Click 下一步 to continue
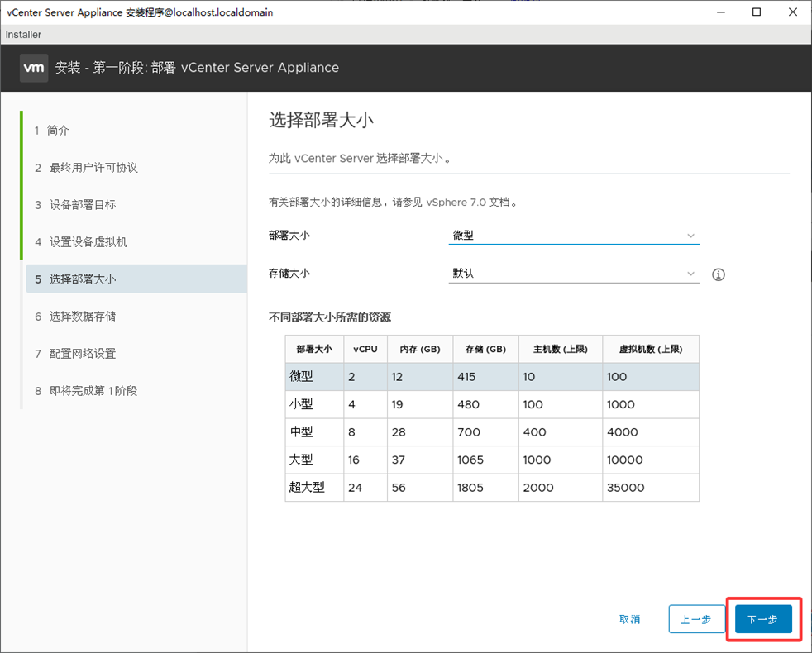This screenshot has width=812, height=653. pos(762,619)
